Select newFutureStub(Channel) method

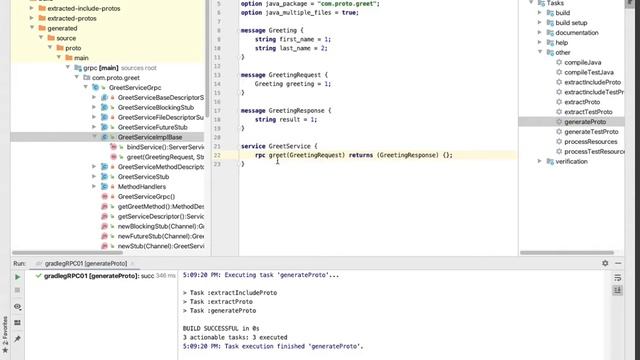(x=161, y=236)
